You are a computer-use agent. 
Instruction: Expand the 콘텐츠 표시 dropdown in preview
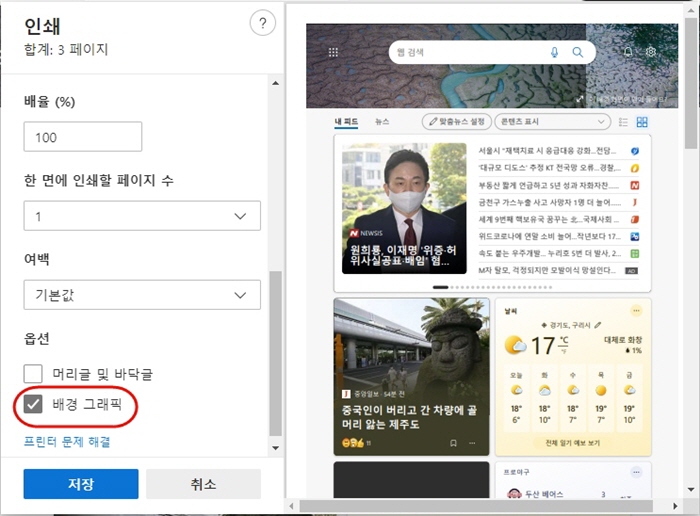coord(553,121)
